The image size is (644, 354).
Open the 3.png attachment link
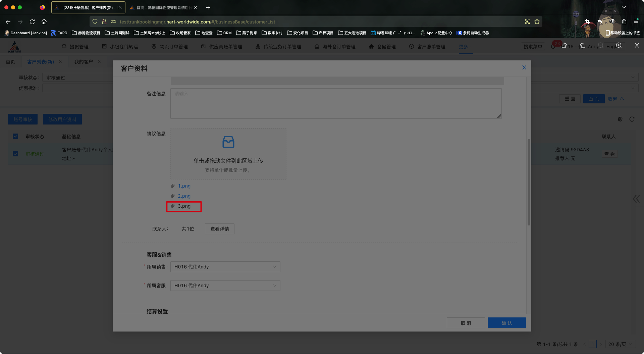pos(184,206)
